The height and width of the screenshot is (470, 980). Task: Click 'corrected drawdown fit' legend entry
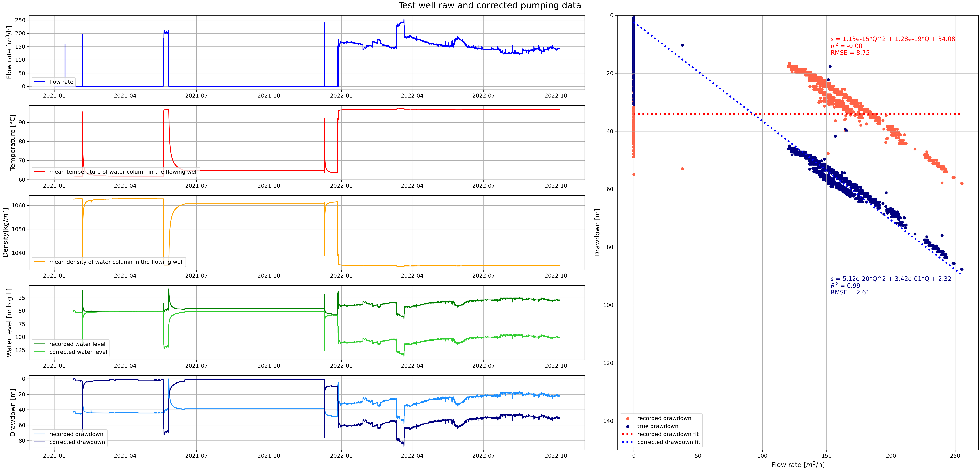[661, 442]
